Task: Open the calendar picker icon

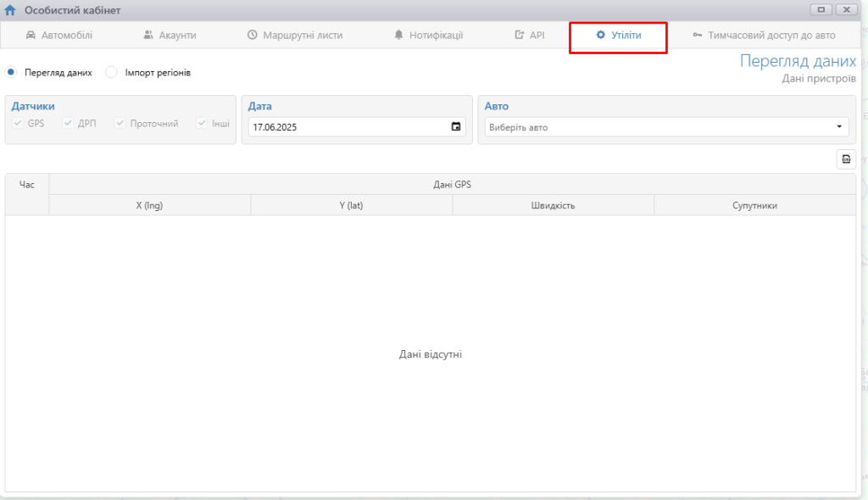Action: pyautogui.click(x=455, y=127)
